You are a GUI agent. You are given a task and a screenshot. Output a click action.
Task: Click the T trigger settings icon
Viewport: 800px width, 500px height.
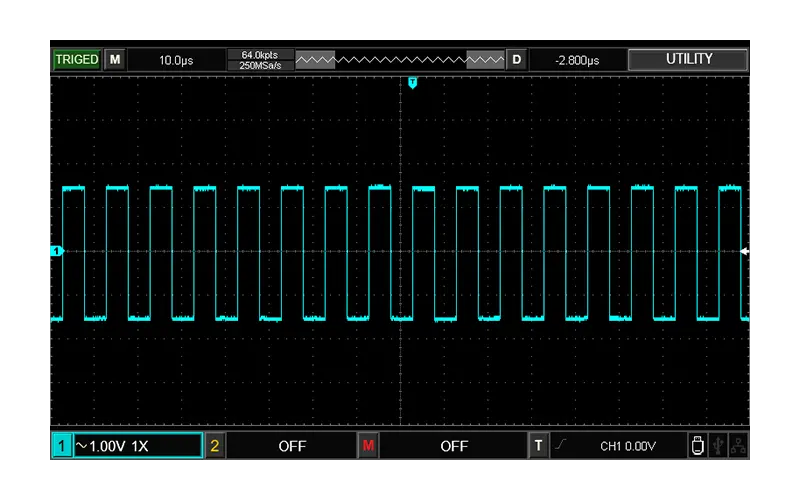pyautogui.click(x=539, y=446)
